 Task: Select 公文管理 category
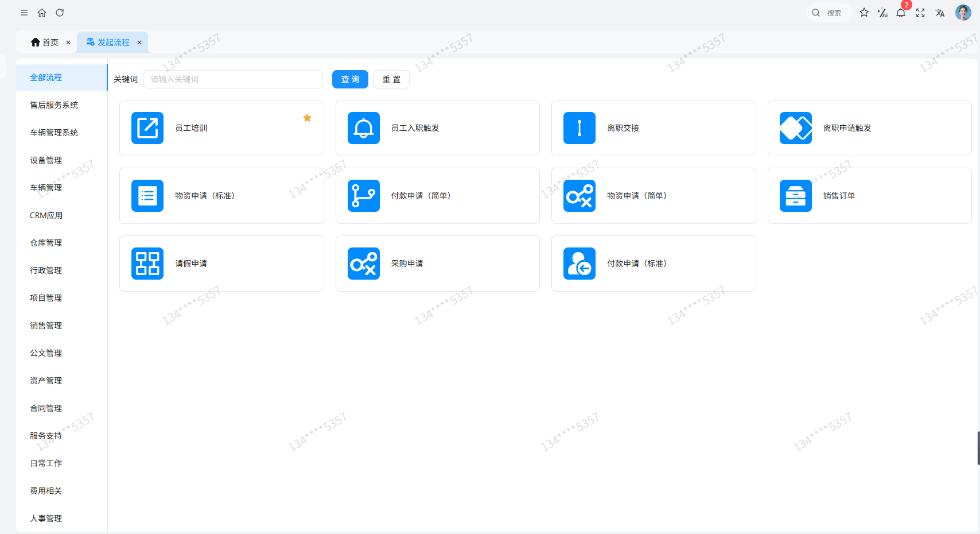coord(61,353)
